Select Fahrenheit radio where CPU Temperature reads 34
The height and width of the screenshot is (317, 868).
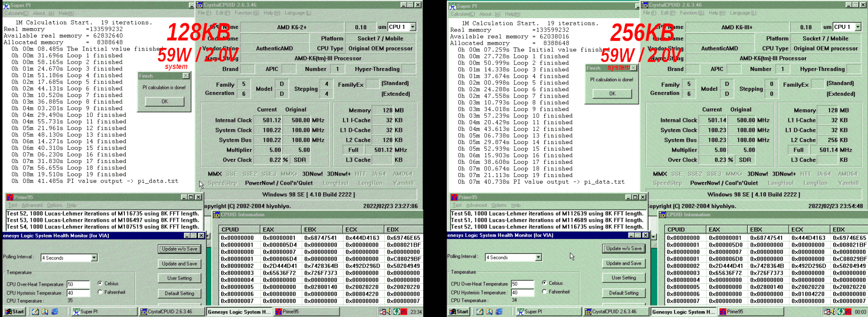(x=544, y=292)
